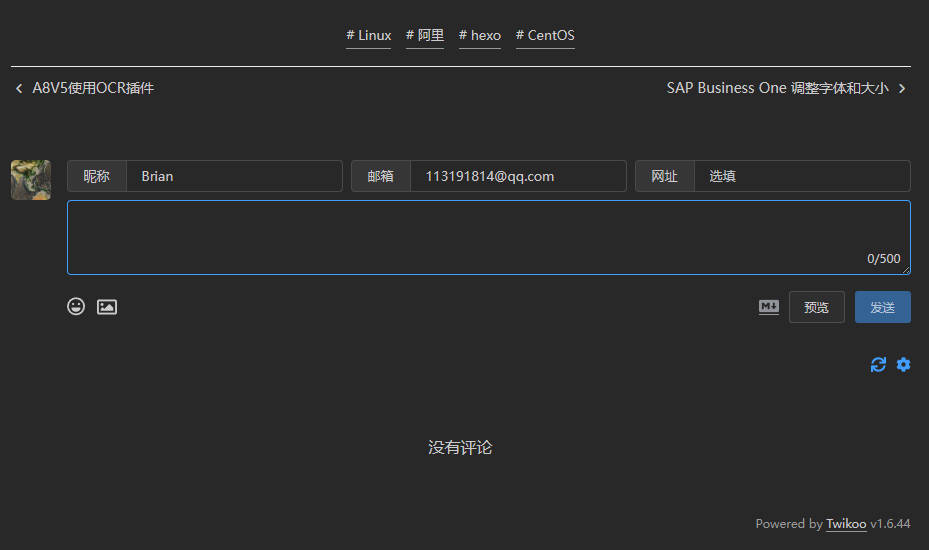
Task: Open the # 阿里 tag
Action: coord(425,36)
